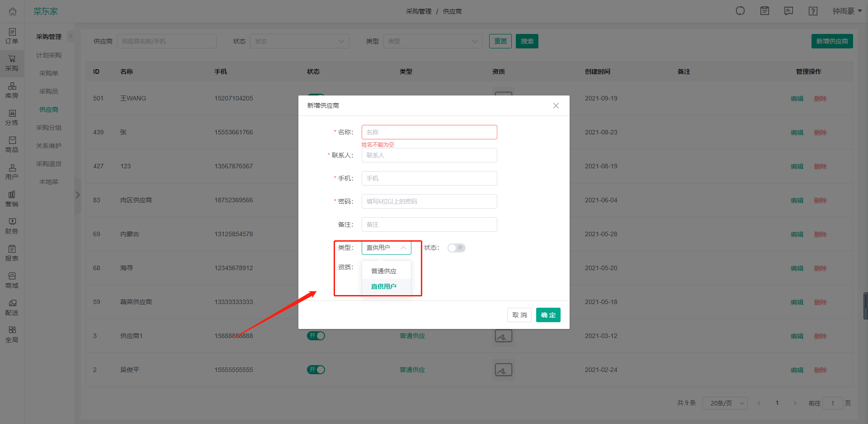Screen dimensions: 868x424
Task: Click the 取消 cancel button
Action: pos(519,315)
